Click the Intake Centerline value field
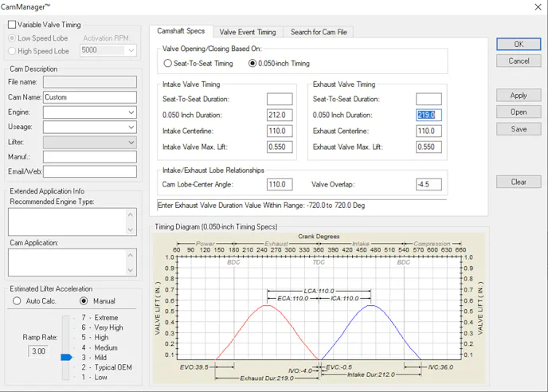This screenshot has width=548, height=392. pos(280,131)
